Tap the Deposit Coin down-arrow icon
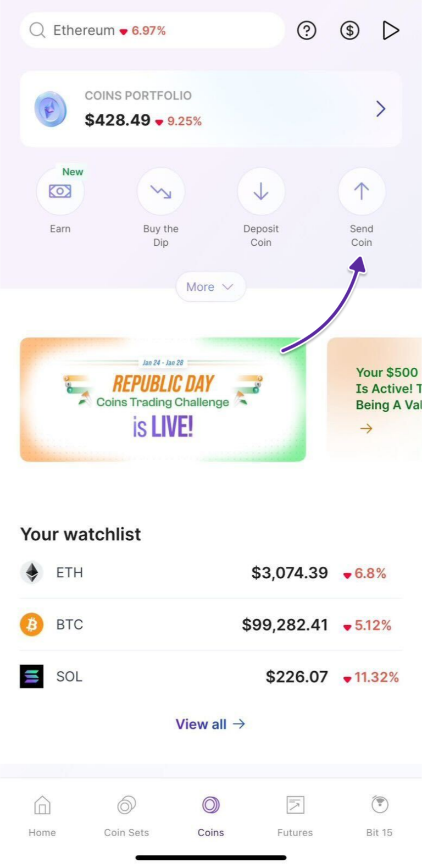Image resolution: width=422 pixels, height=868 pixels. pos(261,191)
